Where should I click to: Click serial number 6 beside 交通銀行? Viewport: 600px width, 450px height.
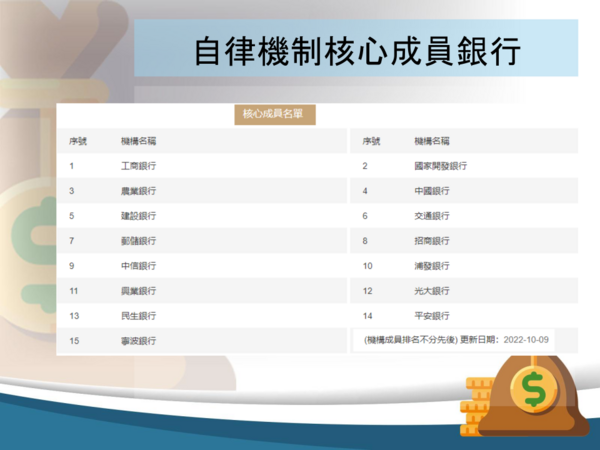365,216
